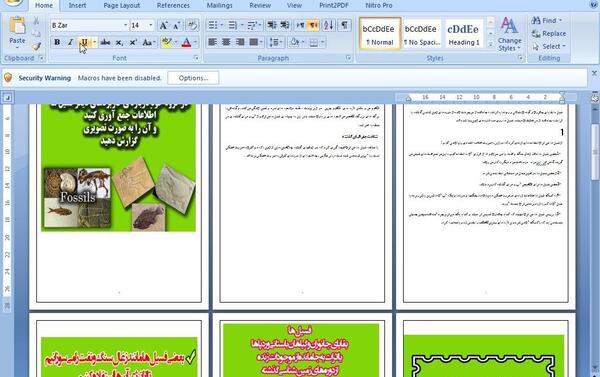
Task: Click the tab selector box left of ruler
Action: click(x=7, y=98)
